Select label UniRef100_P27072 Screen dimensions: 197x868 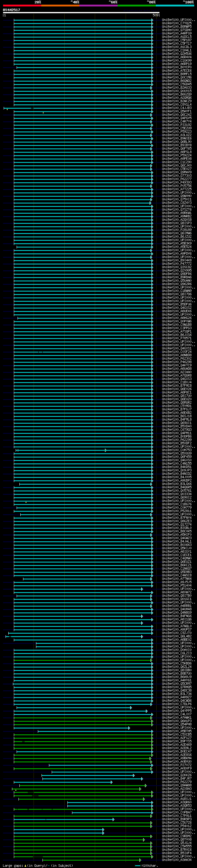[177, 765]
